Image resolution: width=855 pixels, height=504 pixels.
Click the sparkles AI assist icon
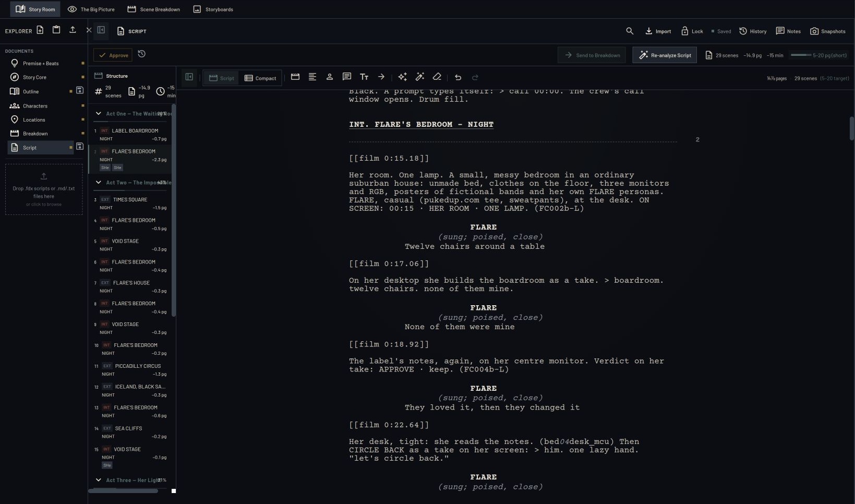[x=402, y=77]
